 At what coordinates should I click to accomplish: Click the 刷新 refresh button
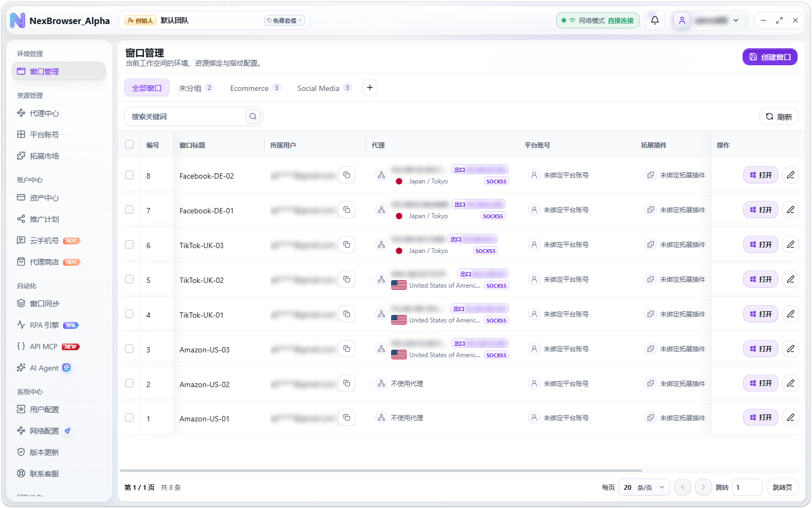click(779, 117)
